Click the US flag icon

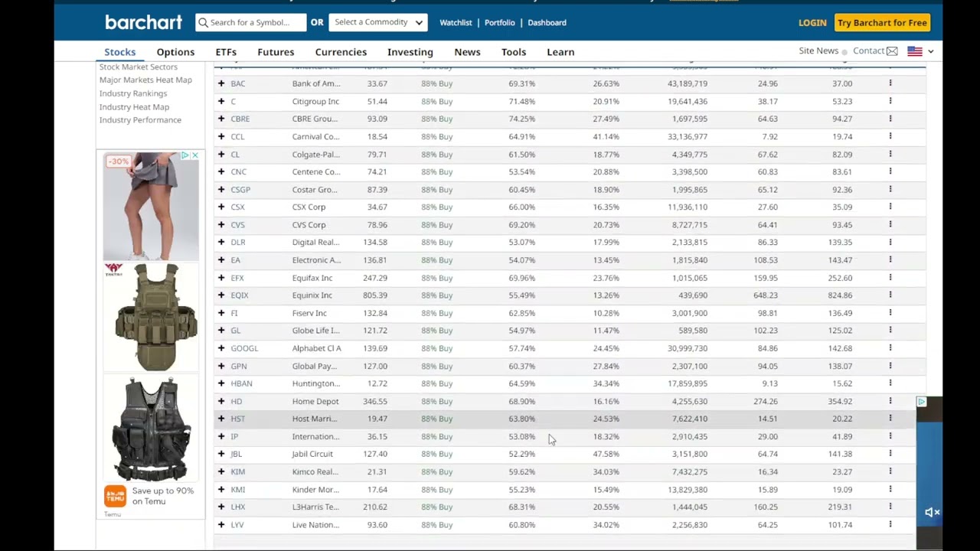(x=915, y=51)
